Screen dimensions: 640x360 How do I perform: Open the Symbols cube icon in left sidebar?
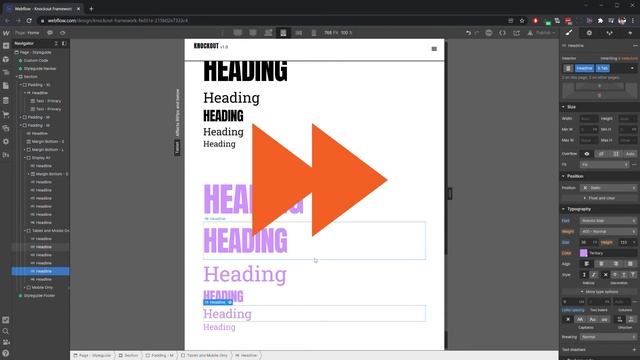6,59
